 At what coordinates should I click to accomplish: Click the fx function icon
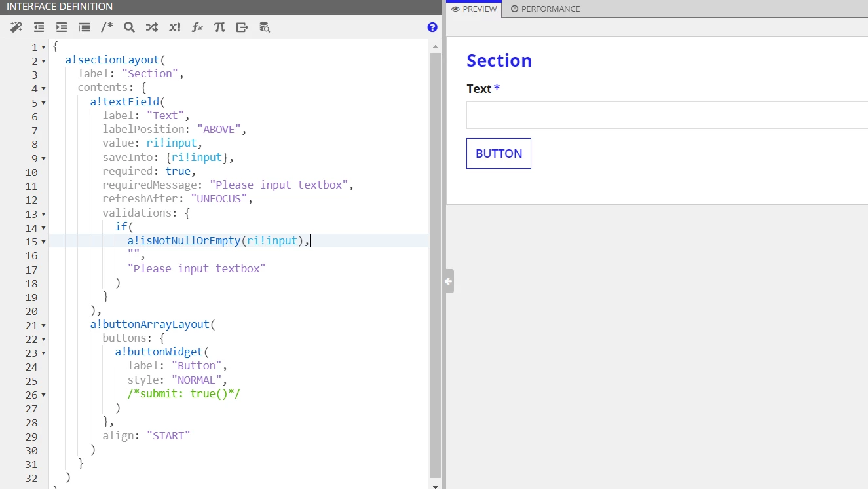click(197, 27)
